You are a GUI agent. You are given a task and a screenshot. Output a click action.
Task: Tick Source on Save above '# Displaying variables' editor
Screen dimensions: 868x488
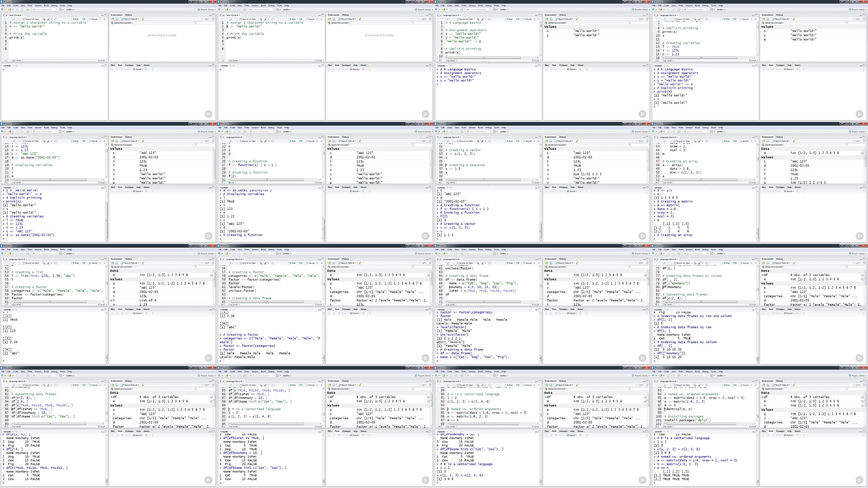(x=24, y=141)
